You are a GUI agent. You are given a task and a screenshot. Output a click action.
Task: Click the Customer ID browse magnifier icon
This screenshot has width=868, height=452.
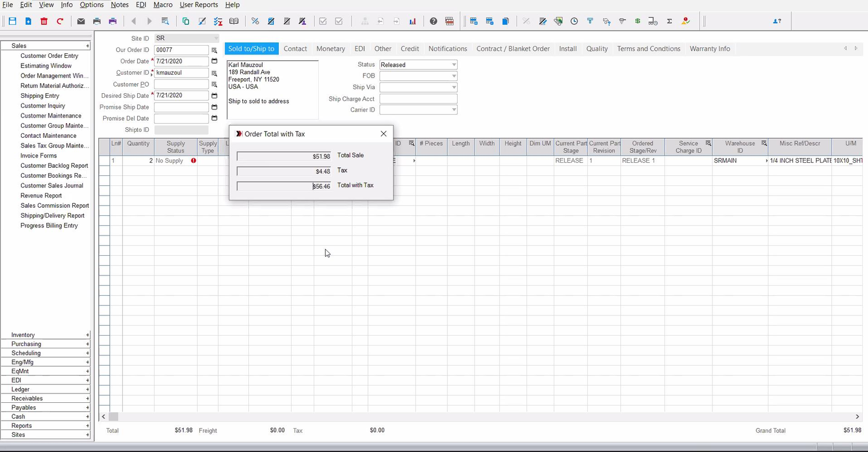point(214,72)
